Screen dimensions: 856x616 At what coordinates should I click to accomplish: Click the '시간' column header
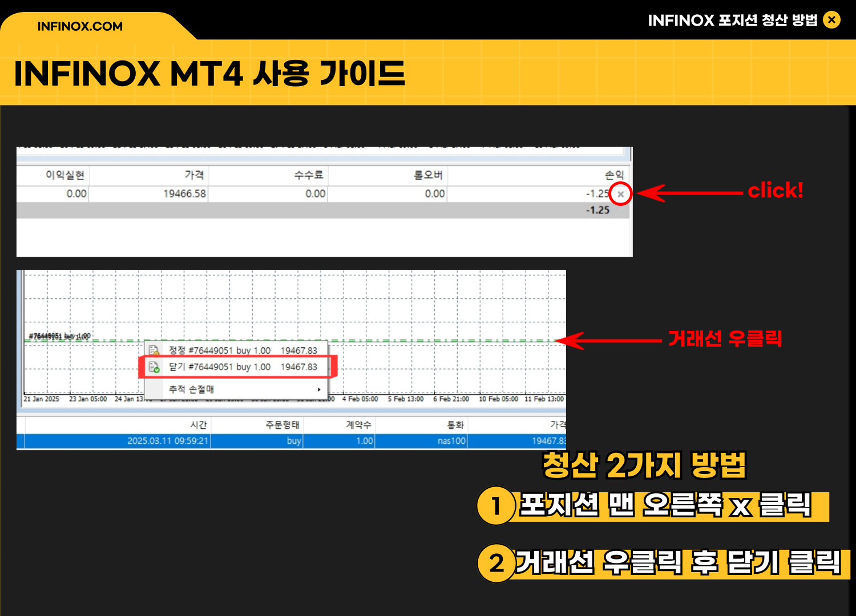point(199,425)
